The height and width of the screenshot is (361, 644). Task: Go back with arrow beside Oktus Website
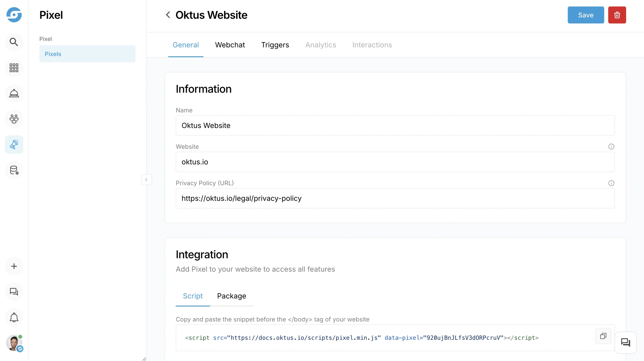[x=168, y=15]
